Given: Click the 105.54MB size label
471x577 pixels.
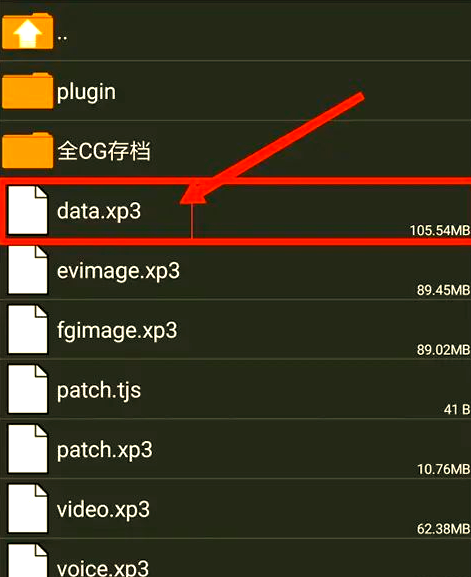Looking at the screenshot, I should [x=440, y=230].
